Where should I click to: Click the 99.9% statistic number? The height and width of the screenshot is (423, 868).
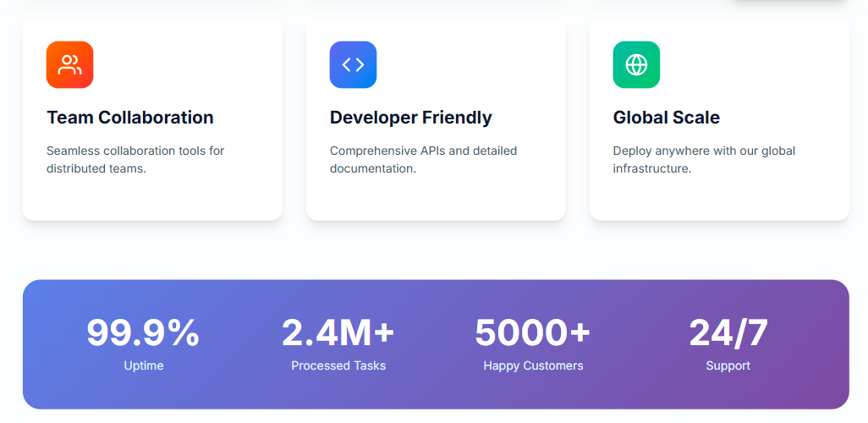click(143, 332)
